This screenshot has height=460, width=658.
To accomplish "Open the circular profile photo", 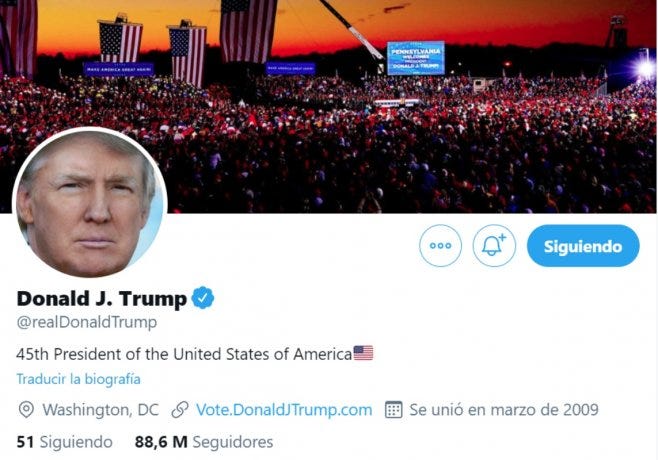I will pyautogui.click(x=90, y=202).
